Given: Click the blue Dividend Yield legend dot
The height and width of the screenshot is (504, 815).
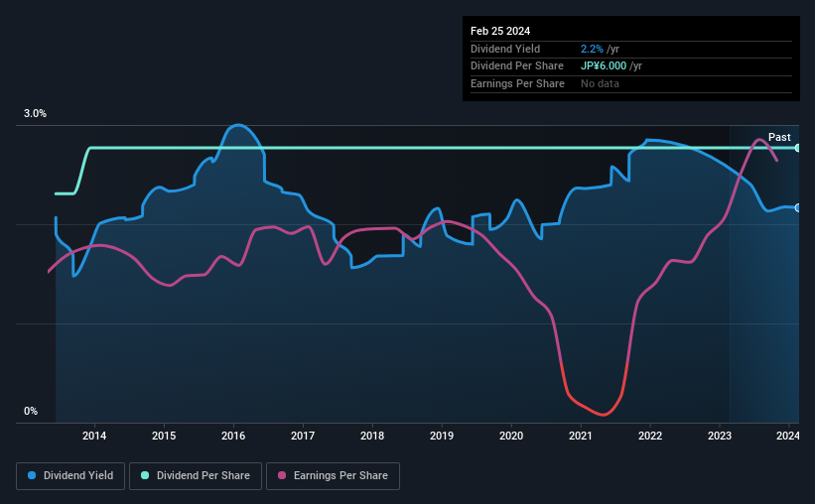Looking at the screenshot, I should (32, 475).
